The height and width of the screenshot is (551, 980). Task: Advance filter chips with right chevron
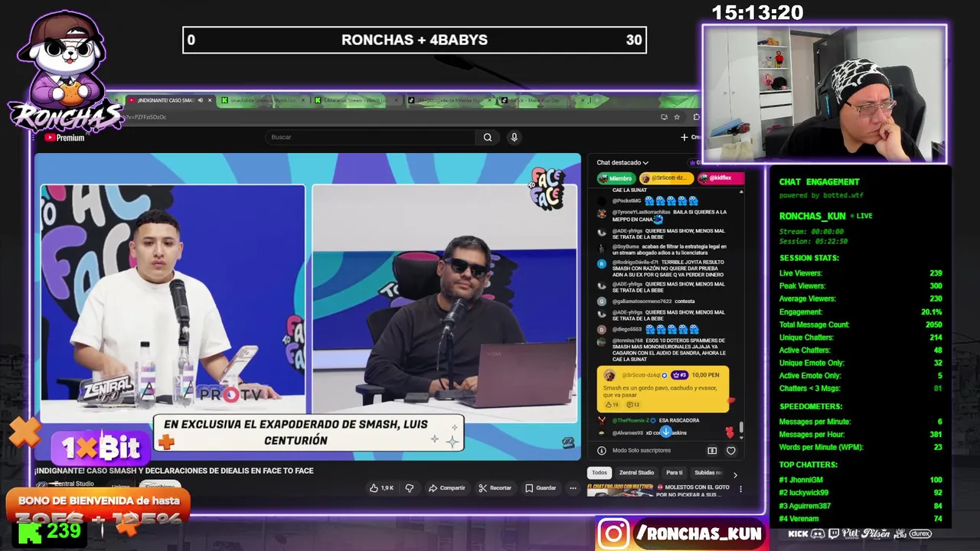(735, 474)
